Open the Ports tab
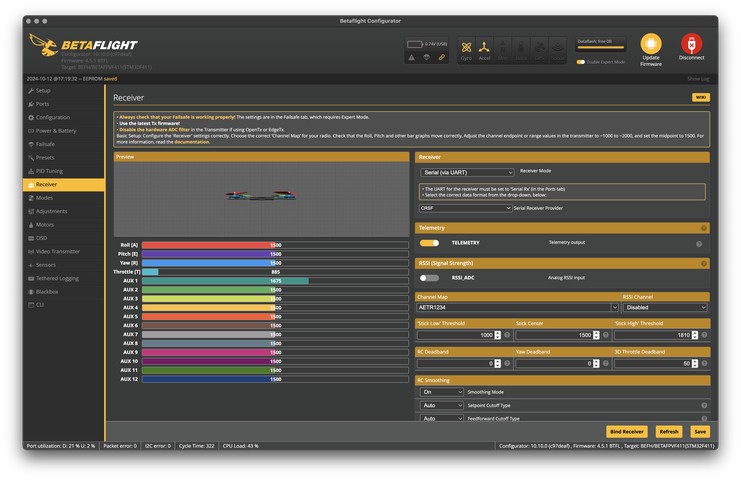The image size is (741, 480). [63, 104]
